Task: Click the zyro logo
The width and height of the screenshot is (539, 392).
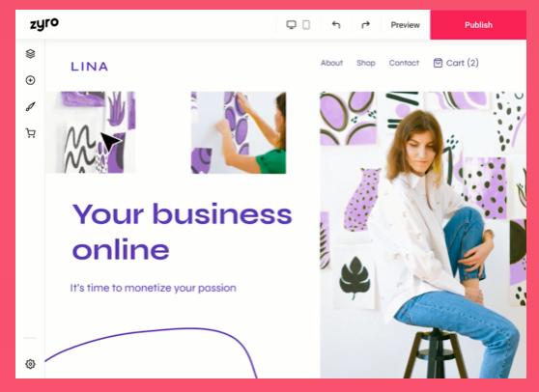Action: click(x=44, y=24)
